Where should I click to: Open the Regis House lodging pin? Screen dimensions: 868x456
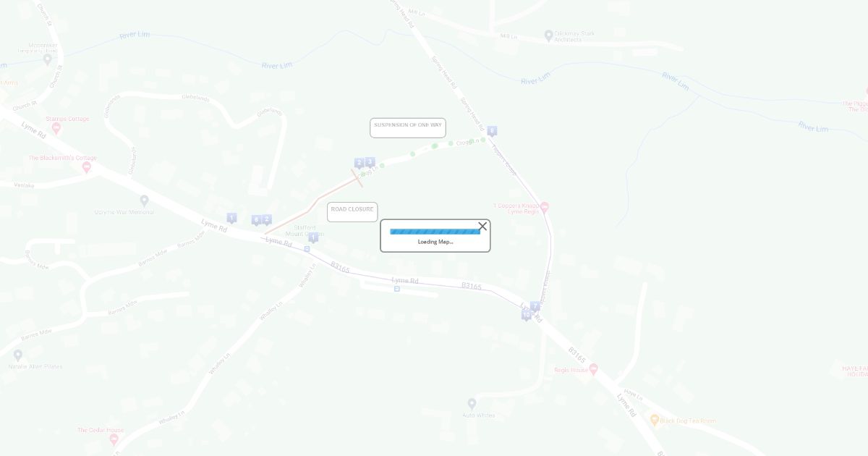click(x=594, y=368)
